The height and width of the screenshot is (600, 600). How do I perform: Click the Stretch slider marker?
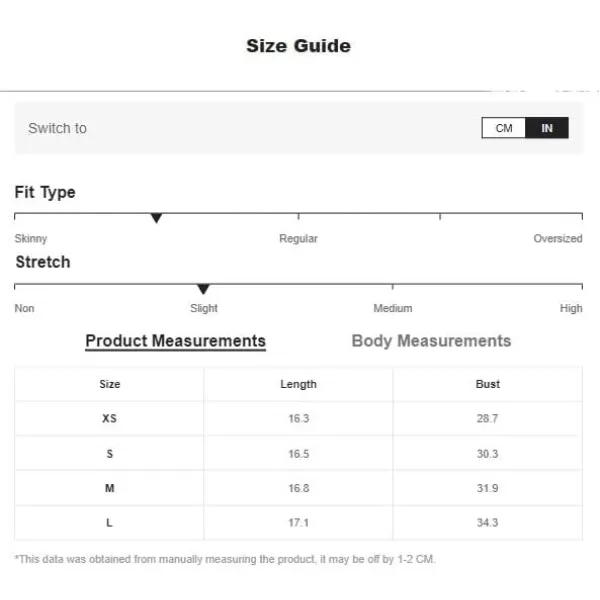[203, 289]
